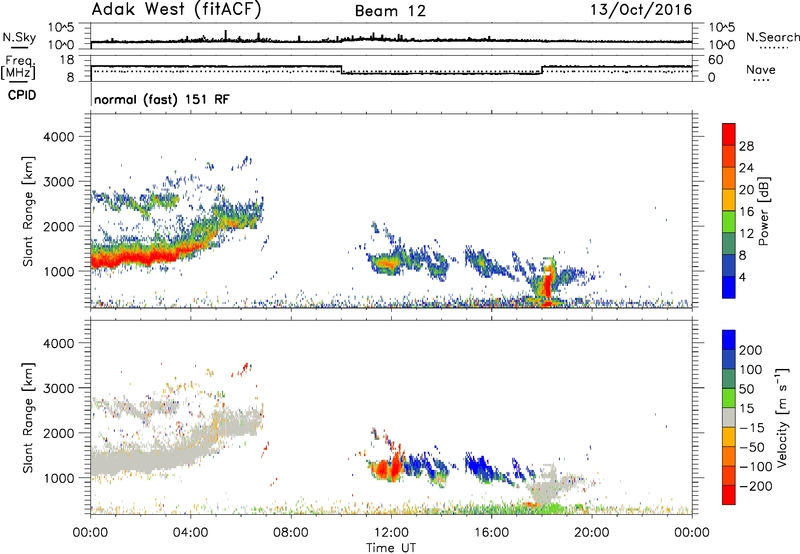Click the '50' velocity colorbar tick label

tap(746, 389)
